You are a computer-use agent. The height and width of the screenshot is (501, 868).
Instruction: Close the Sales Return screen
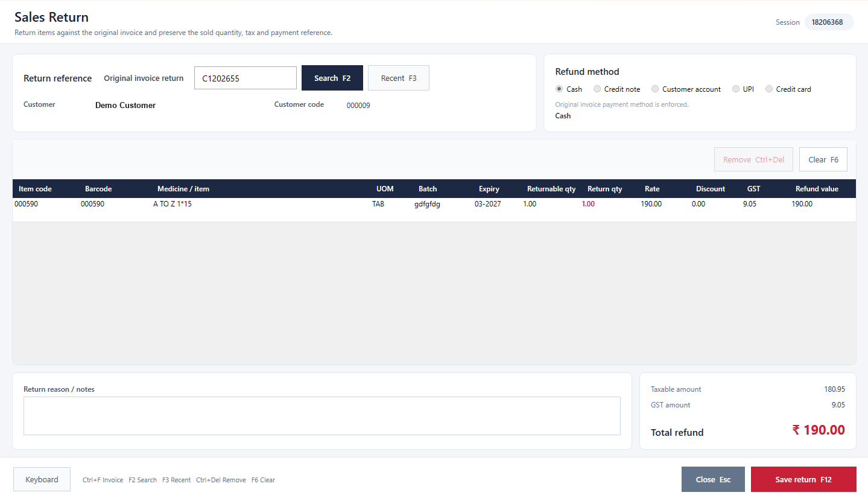point(713,479)
